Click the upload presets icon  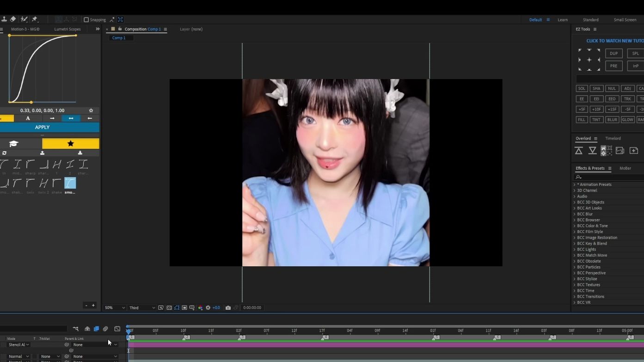42,153
